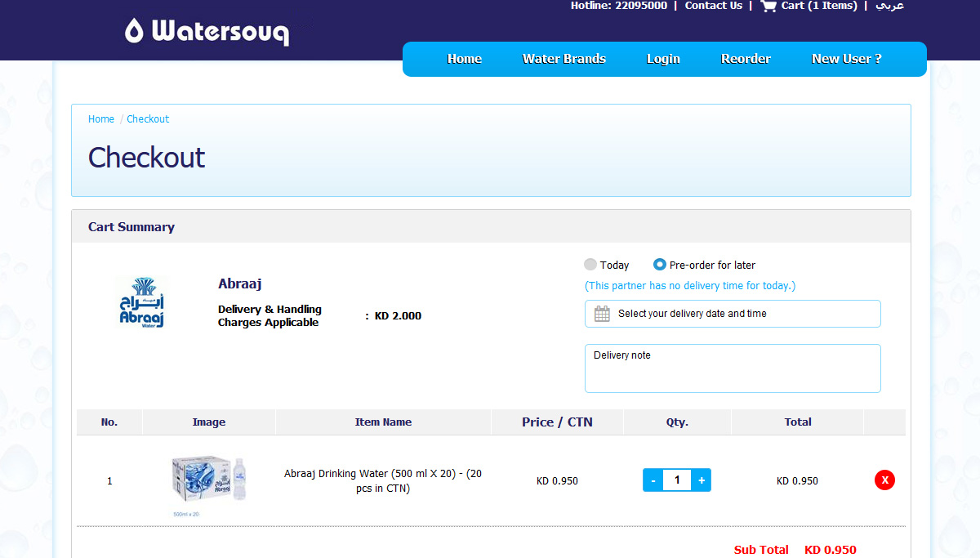Click the Abraaj Drinking Water item name

[383, 481]
